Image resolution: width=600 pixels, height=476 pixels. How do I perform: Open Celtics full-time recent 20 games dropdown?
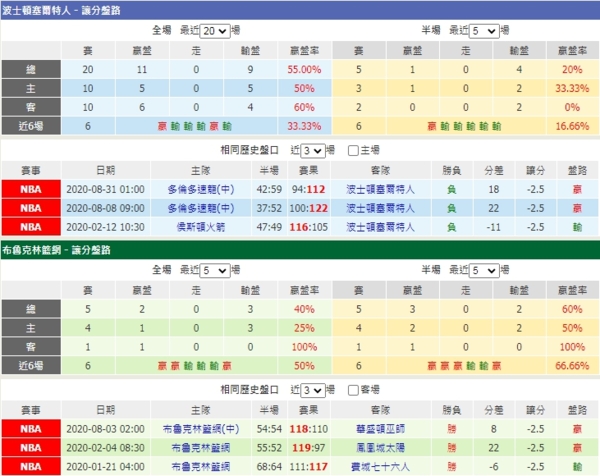(215, 31)
